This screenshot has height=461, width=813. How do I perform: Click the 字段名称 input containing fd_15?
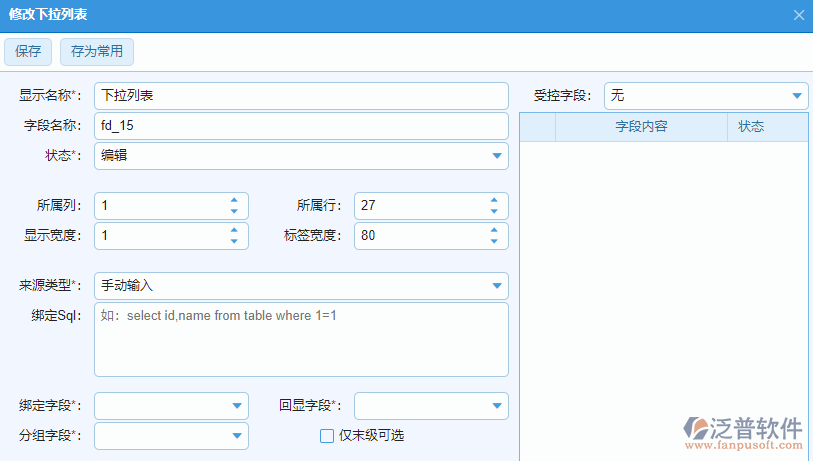click(300, 126)
